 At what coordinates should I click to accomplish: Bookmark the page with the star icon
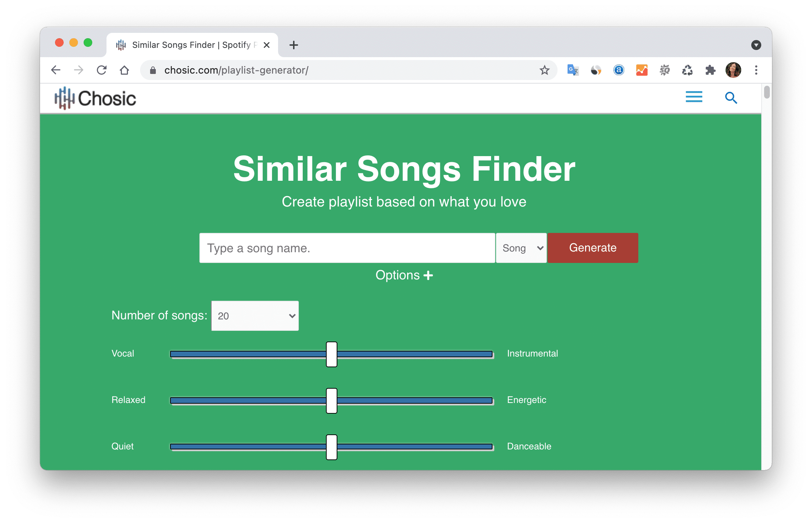point(544,70)
